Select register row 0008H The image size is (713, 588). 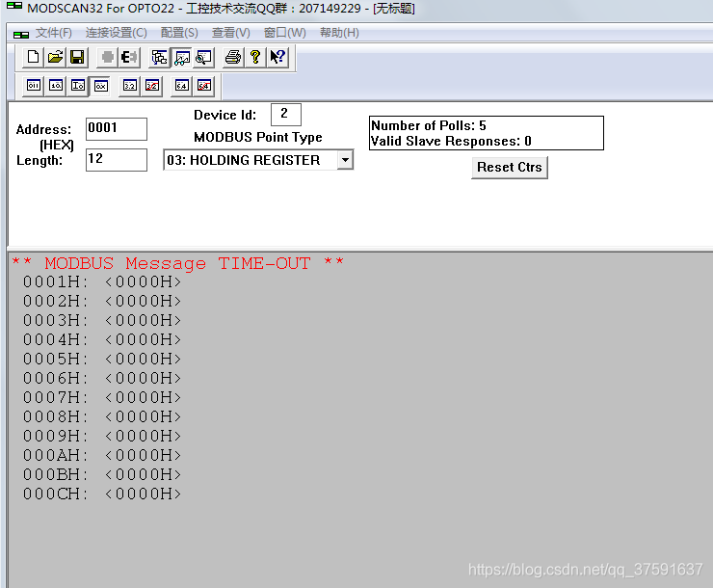[x=102, y=416]
